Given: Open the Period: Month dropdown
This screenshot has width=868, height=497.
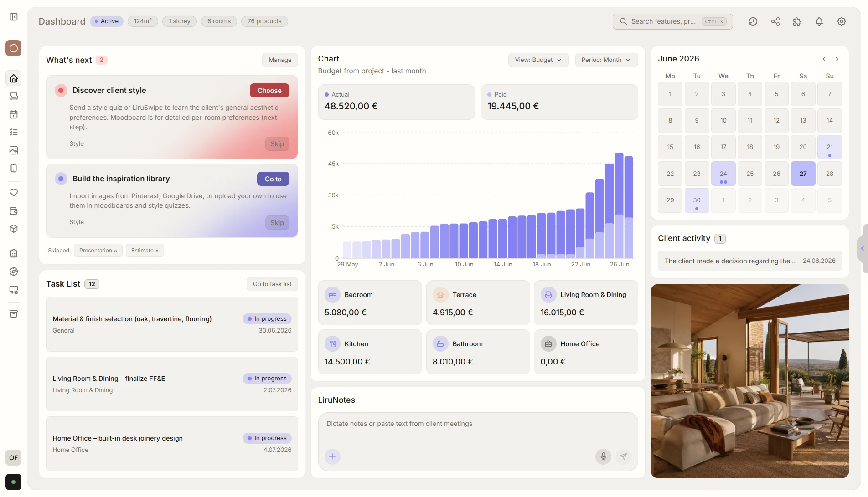Looking at the screenshot, I should pos(606,60).
